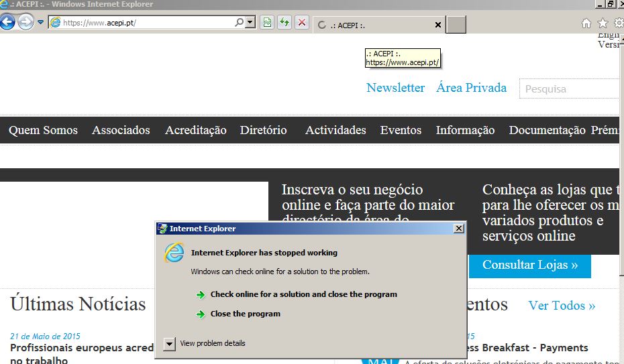Viewport: 624px width, 364px height.
Task: Click Internet Explorer has stopped working text
Action: (x=264, y=253)
